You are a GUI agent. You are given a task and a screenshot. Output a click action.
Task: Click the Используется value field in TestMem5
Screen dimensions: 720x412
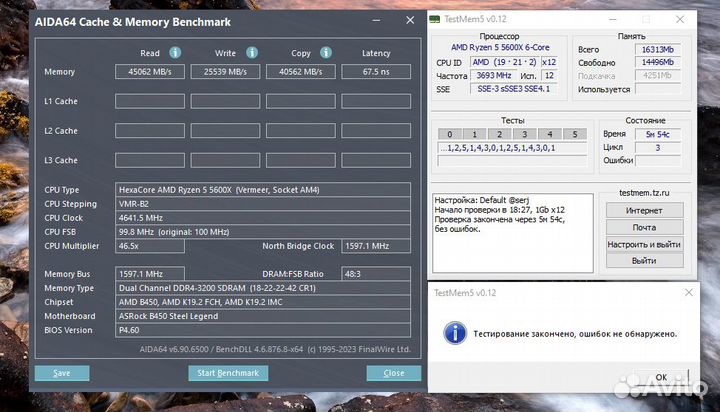point(658,89)
